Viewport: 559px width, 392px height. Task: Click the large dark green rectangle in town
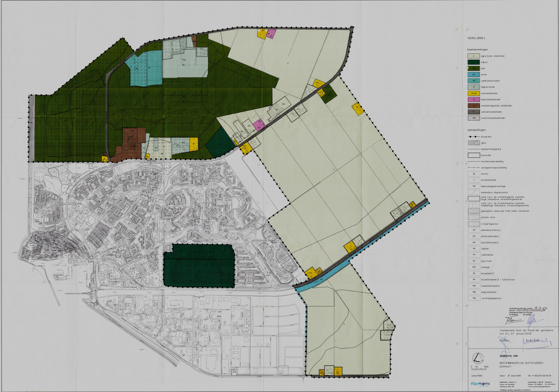[199, 265]
